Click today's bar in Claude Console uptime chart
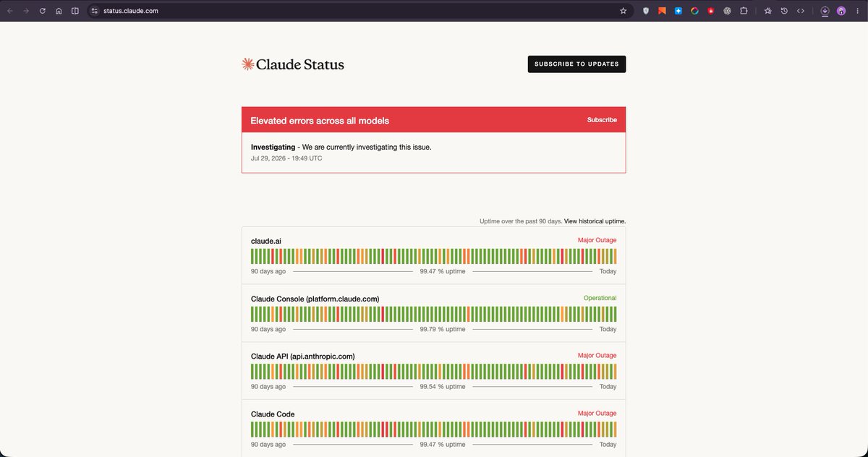This screenshot has width=868, height=457. coord(615,314)
